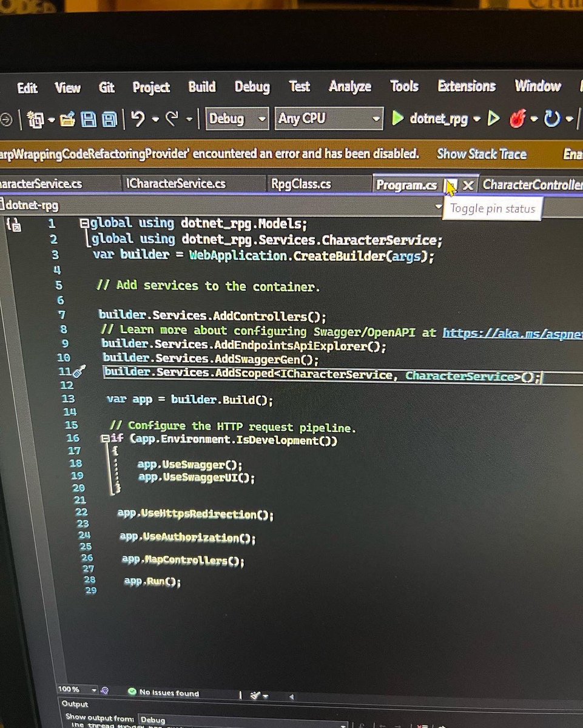Open the dotnet-rpg navigation bar dropdown
Screen dimensions: 583x728
pyautogui.click(x=440, y=206)
